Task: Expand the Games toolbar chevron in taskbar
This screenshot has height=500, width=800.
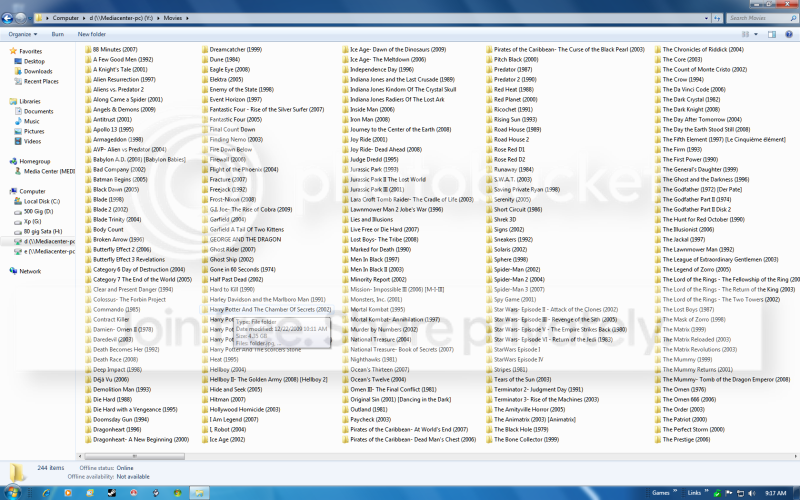Action: pyautogui.click(x=675, y=491)
